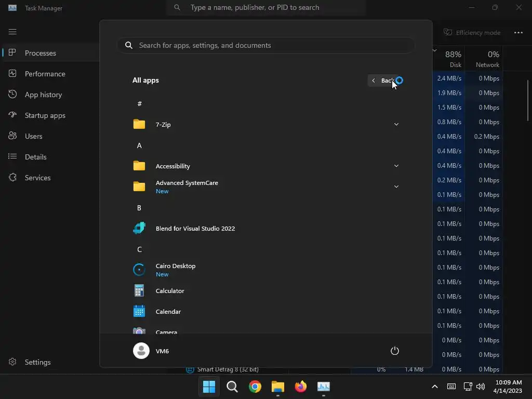Open the Advanced SystemCare folder icon
The height and width of the screenshot is (399, 532).
(139, 187)
